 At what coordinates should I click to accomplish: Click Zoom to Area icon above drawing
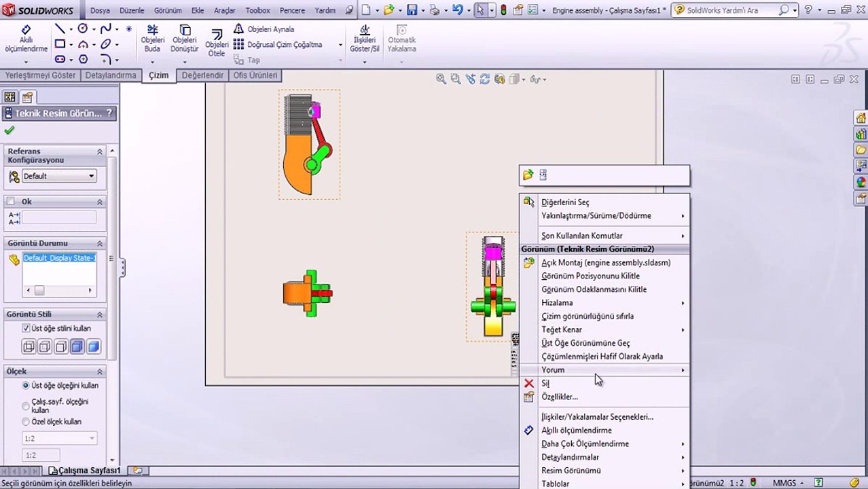tap(456, 79)
